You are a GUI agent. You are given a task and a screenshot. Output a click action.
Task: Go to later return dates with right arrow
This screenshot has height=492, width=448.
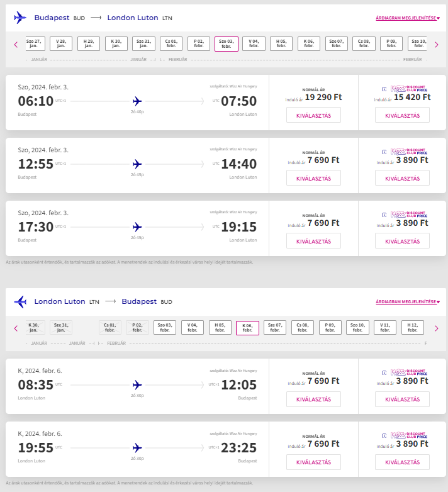click(437, 328)
